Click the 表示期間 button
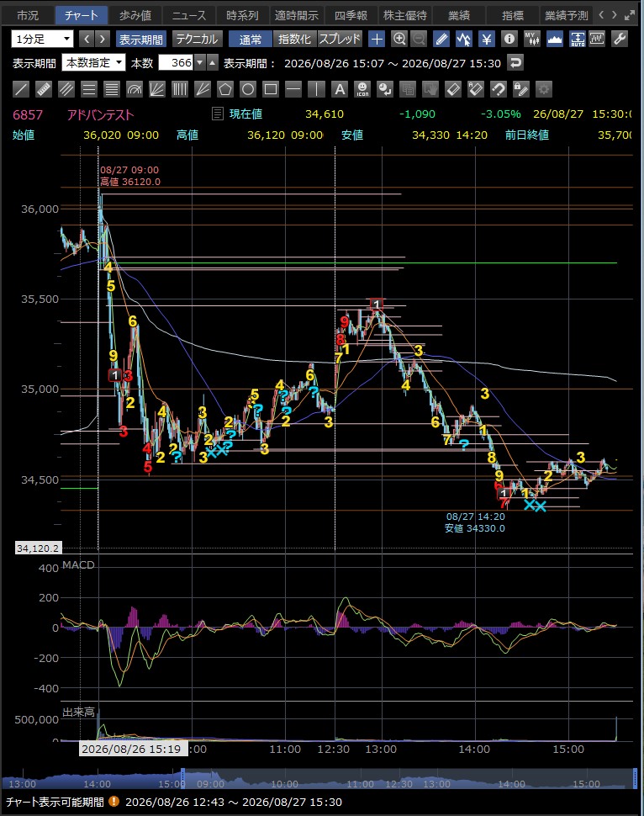The height and width of the screenshot is (816, 644). pyautogui.click(x=141, y=39)
